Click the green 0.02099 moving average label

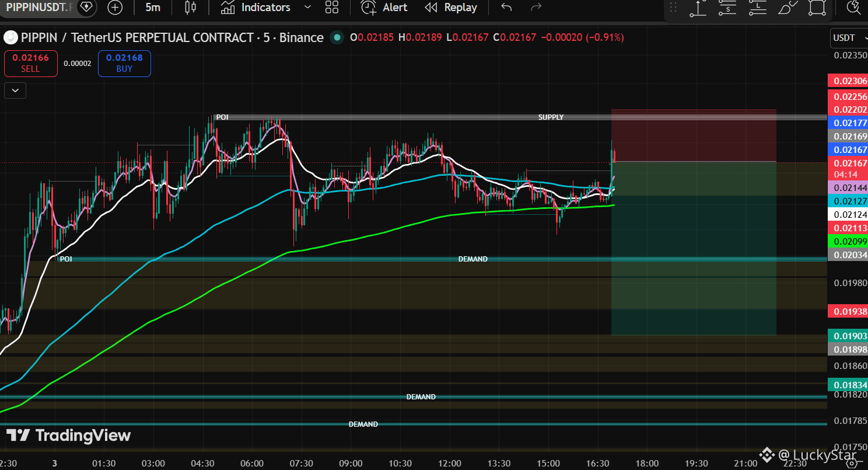848,241
